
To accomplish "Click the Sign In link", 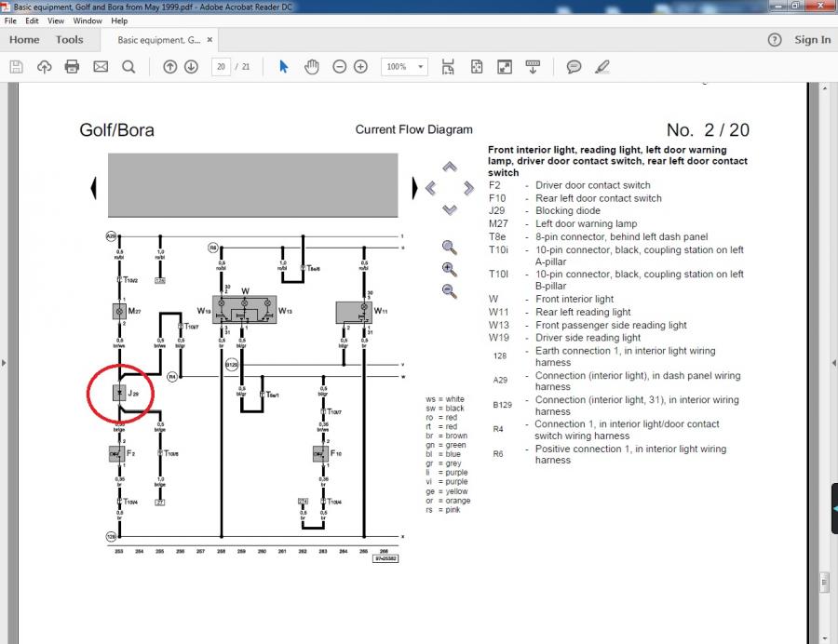I will tap(812, 40).
